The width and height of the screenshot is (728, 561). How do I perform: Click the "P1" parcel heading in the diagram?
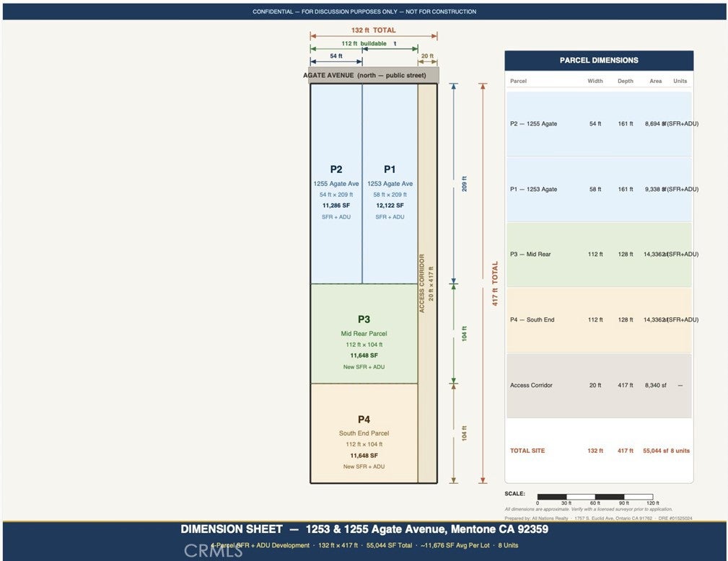[x=390, y=169]
